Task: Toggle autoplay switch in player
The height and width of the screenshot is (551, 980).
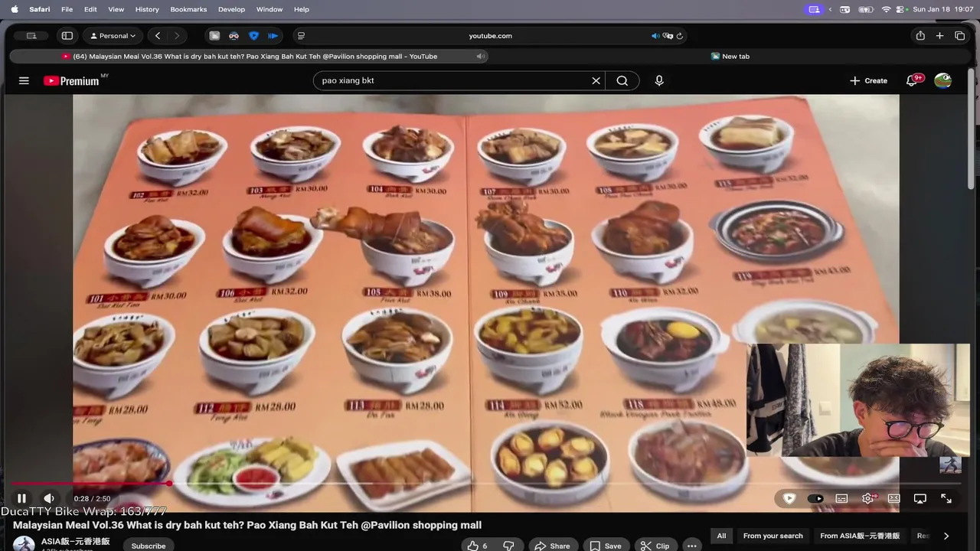Action: tap(815, 498)
